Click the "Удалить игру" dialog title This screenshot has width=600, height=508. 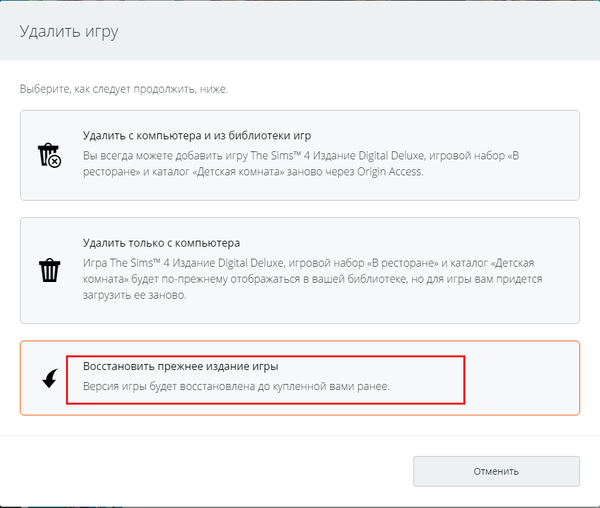click(x=69, y=32)
